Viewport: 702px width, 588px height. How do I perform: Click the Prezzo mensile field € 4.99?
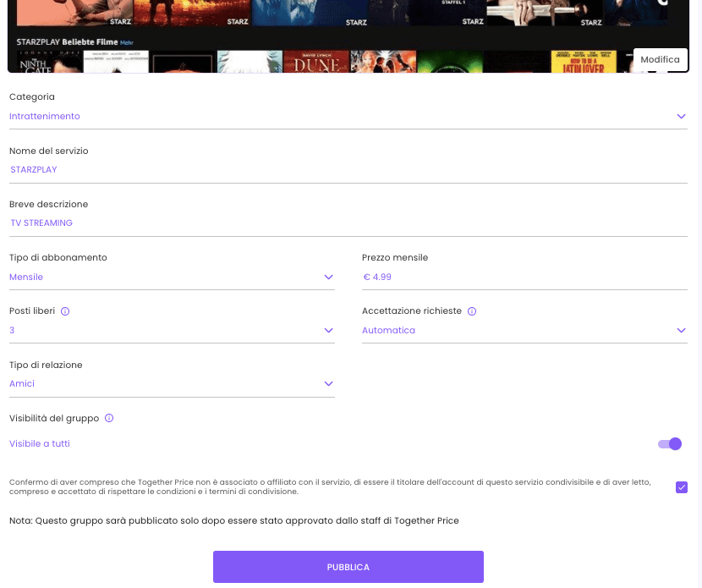click(524, 278)
